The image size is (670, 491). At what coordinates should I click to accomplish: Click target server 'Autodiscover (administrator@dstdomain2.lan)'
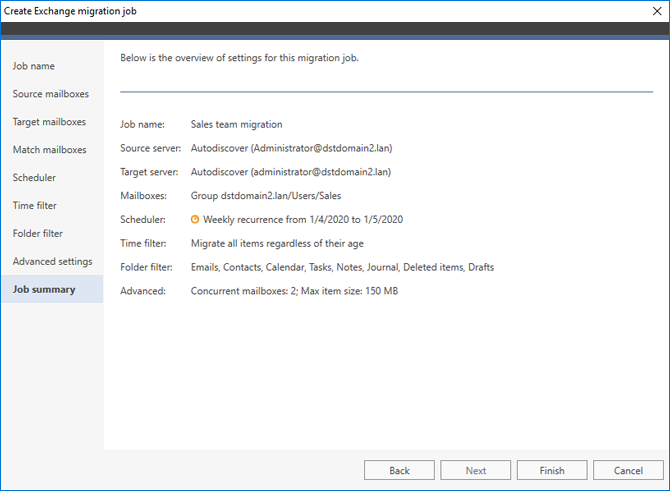[291, 172]
